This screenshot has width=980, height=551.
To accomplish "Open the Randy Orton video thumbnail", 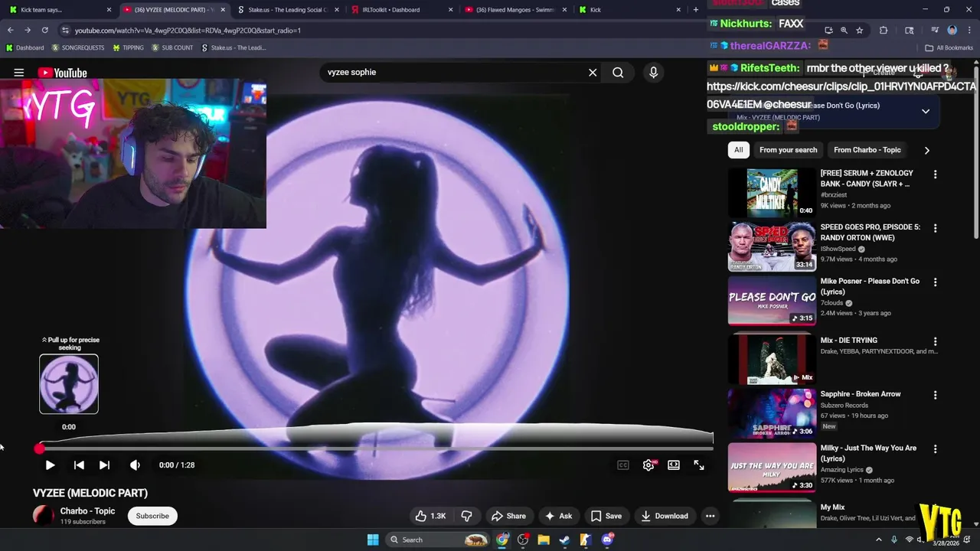I will [x=772, y=246].
